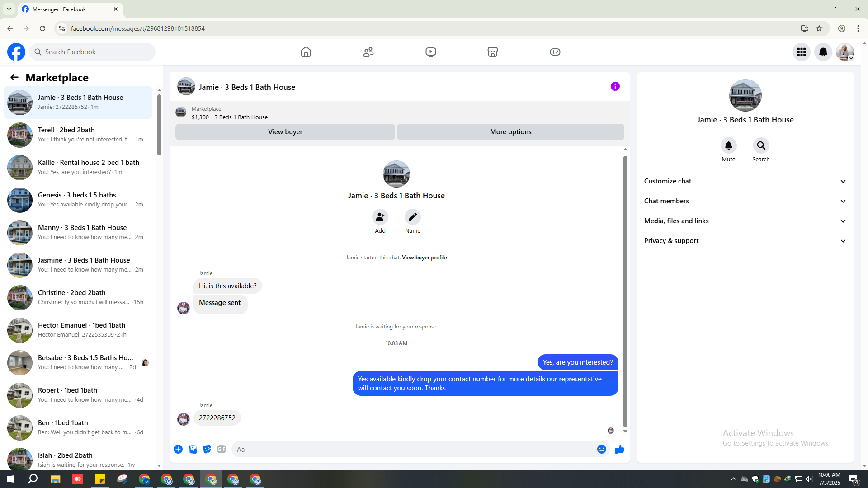The width and height of the screenshot is (868, 488).
Task: Open Facebook menu grid icon
Action: (801, 52)
